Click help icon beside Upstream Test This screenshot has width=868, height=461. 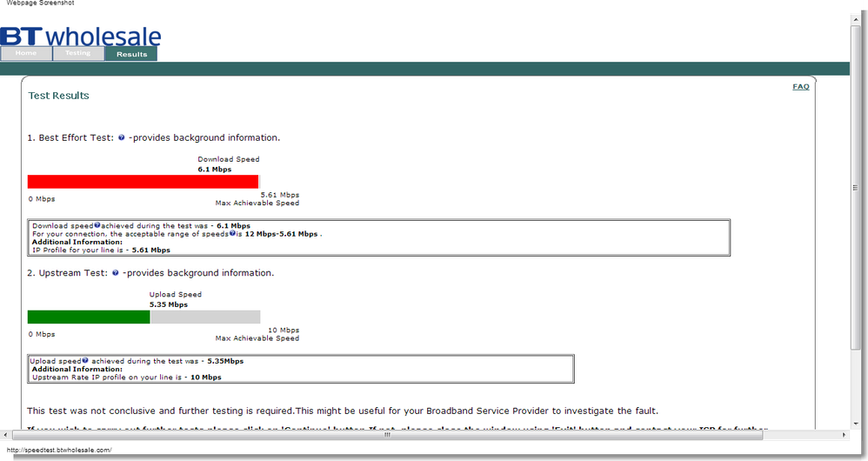tap(115, 273)
